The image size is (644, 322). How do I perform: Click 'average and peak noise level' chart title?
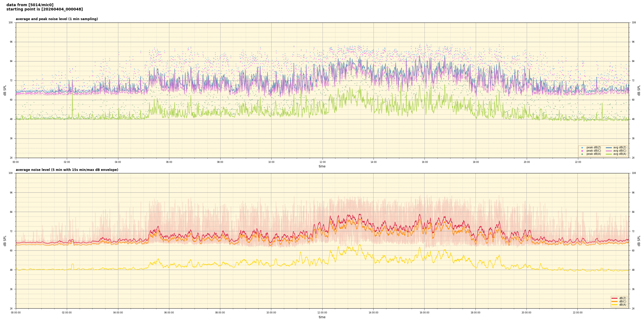(x=57, y=19)
